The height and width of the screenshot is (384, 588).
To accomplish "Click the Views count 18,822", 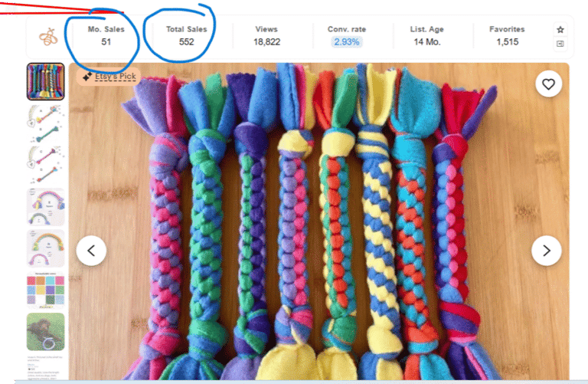I will (x=266, y=42).
